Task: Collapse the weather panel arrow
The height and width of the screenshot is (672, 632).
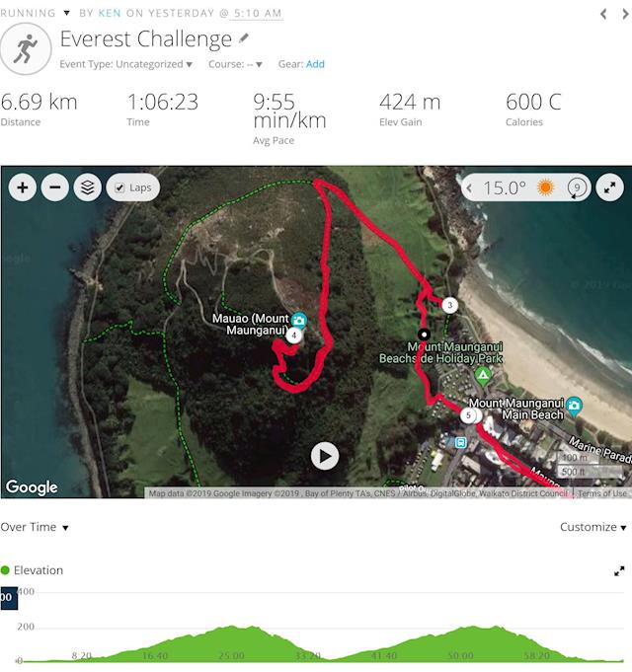Action: pyautogui.click(x=469, y=187)
